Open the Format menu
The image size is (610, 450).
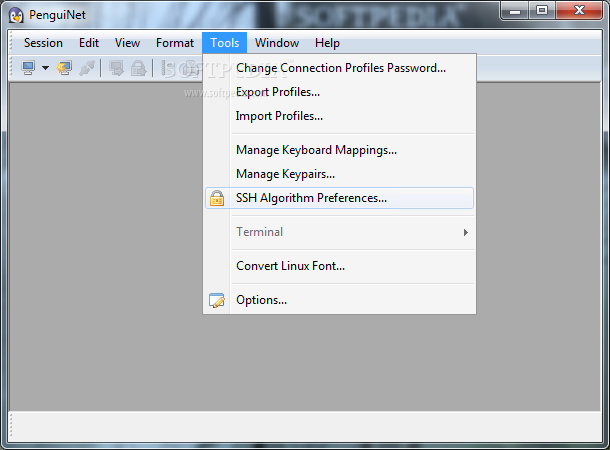[175, 43]
